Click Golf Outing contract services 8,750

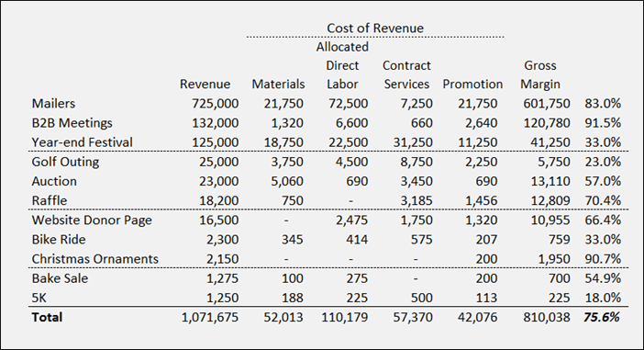coord(416,162)
